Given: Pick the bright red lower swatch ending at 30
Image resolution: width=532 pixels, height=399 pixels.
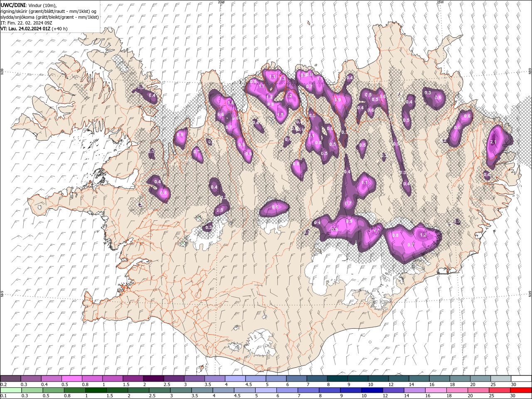Looking at the screenshot, I should (520, 390).
